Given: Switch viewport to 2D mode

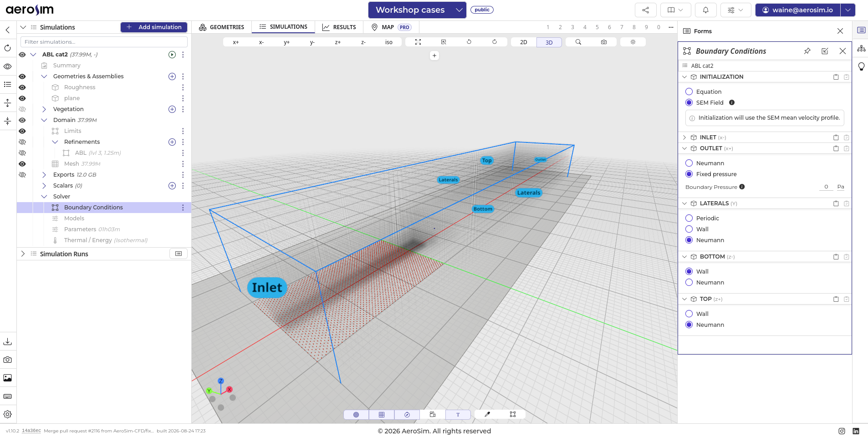Looking at the screenshot, I should [x=524, y=42].
